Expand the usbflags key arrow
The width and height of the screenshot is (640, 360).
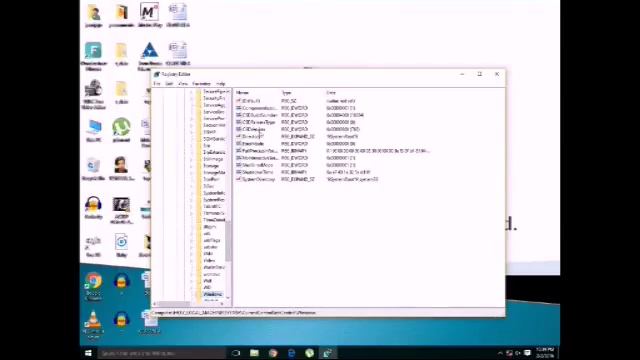pyautogui.click(x=191, y=240)
